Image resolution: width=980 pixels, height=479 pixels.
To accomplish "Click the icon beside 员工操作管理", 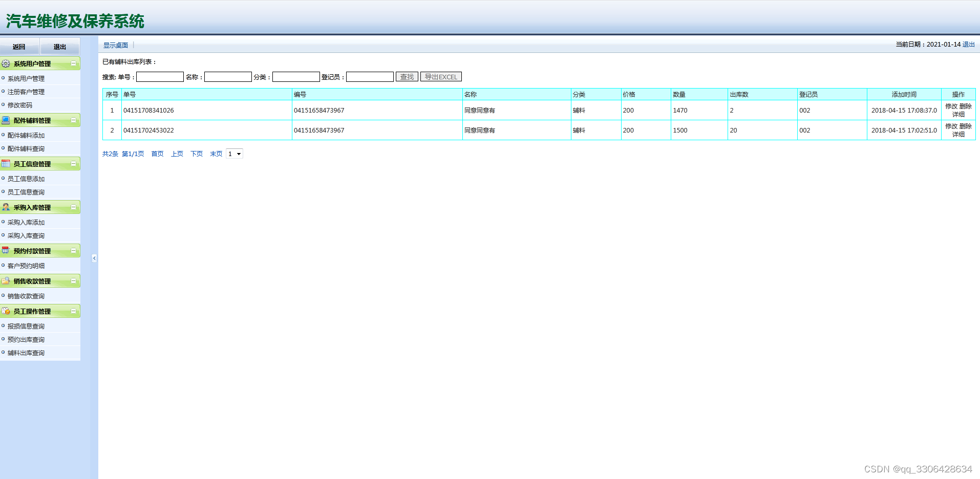I will [x=6, y=311].
